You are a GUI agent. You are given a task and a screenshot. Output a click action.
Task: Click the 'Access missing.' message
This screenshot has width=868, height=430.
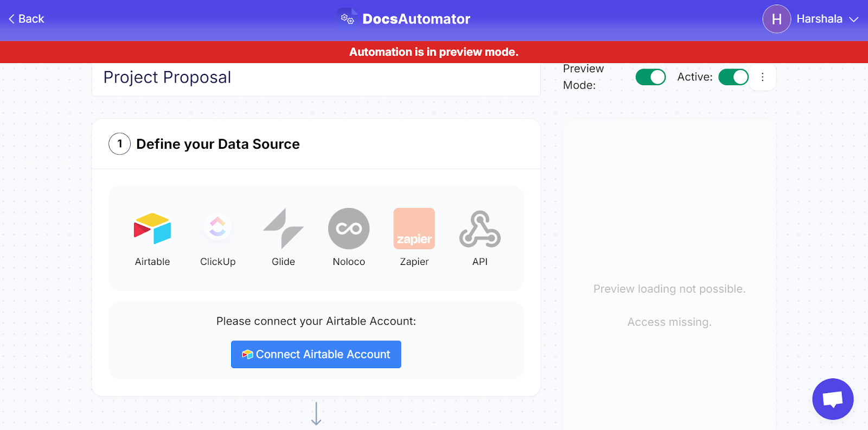(669, 322)
